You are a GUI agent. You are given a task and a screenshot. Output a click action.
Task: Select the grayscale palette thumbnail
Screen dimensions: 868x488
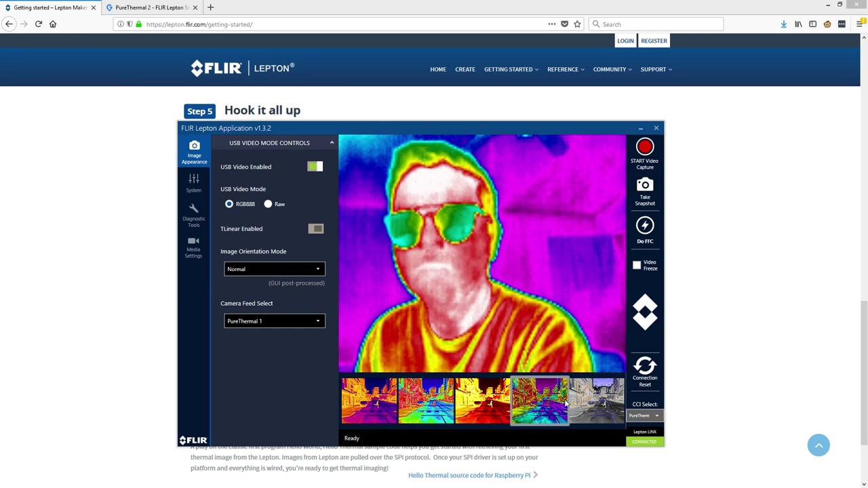click(596, 401)
